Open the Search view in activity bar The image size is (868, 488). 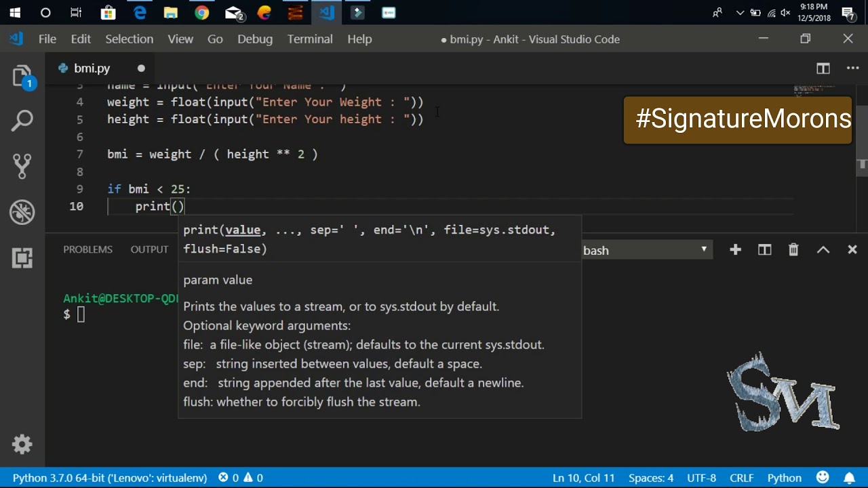[22, 121]
